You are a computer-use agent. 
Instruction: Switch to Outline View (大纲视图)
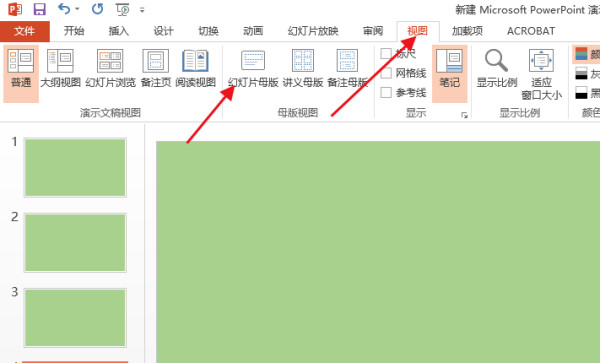(60, 69)
